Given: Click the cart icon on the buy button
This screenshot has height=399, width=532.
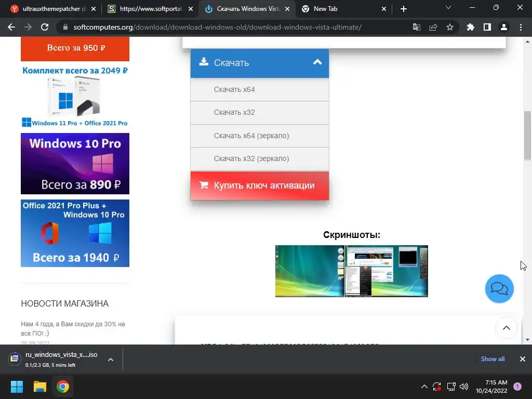Looking at the screenshot, I should tap(204, 185).
